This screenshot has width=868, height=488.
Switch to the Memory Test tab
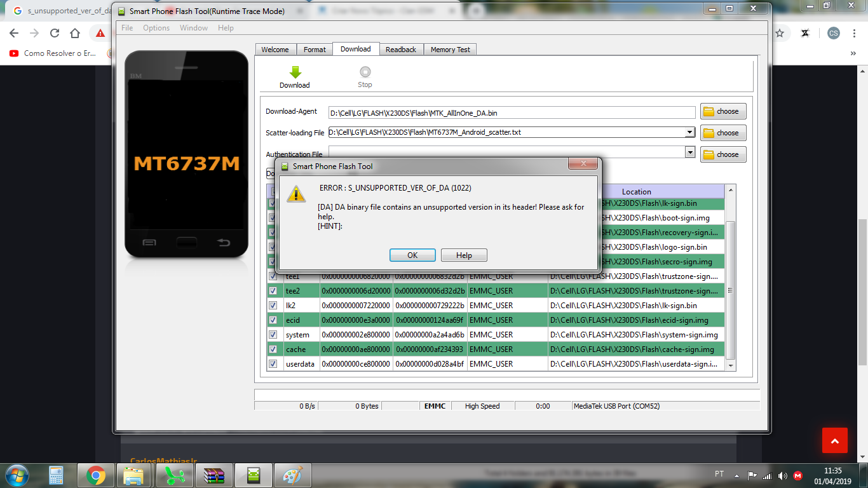coord(451,50)
